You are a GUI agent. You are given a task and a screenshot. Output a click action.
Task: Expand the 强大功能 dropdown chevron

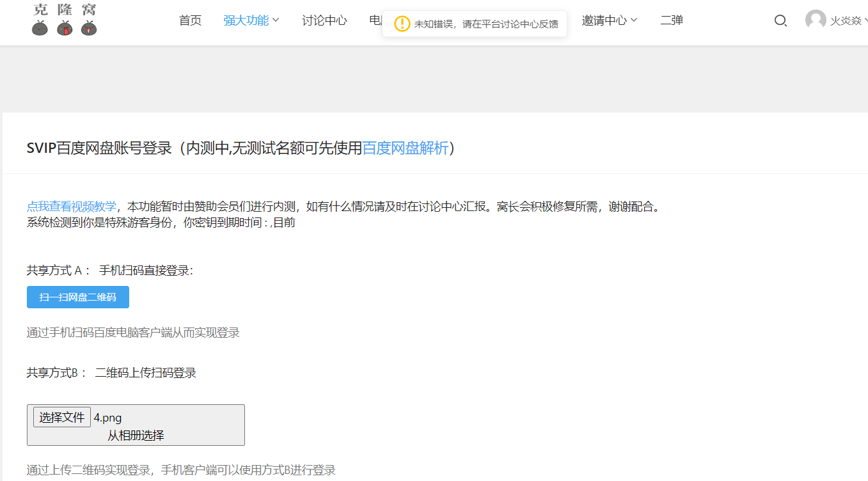[276, 20]
